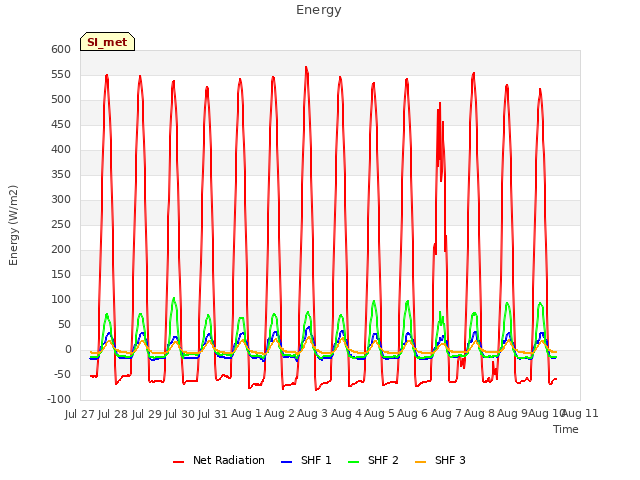The height and width of the screenshot is (480, 640).
Task: Click the tallest green peak near Jul 30
Action: 174,299
